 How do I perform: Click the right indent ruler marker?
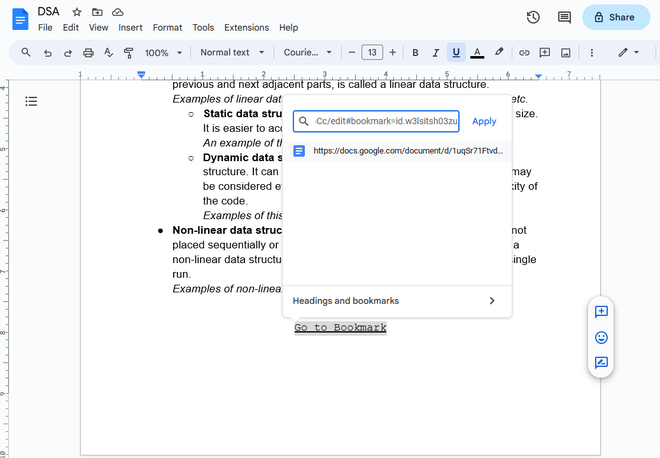click(x=538, y=76)
